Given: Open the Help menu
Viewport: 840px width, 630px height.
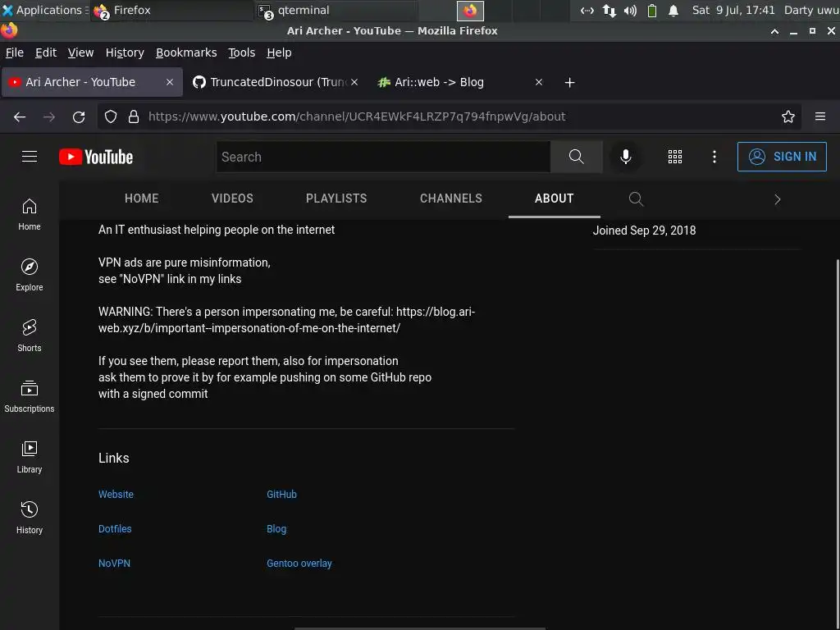Looking at the screenshot, I should (x=279, y=52).
